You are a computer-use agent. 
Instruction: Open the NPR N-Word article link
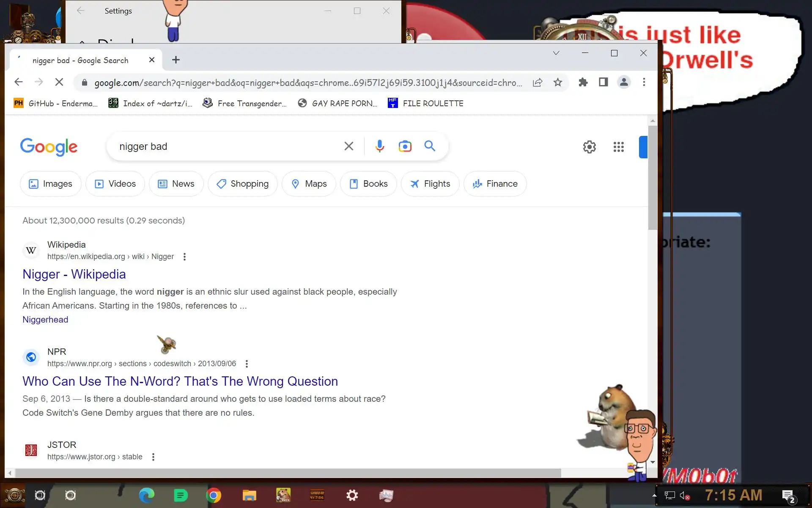point(180,381)
